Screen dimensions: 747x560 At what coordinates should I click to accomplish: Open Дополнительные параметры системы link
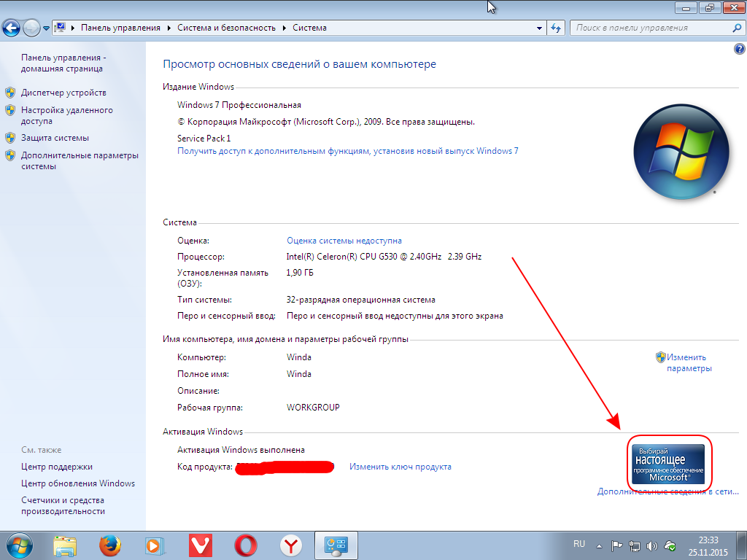coord(80,160)
